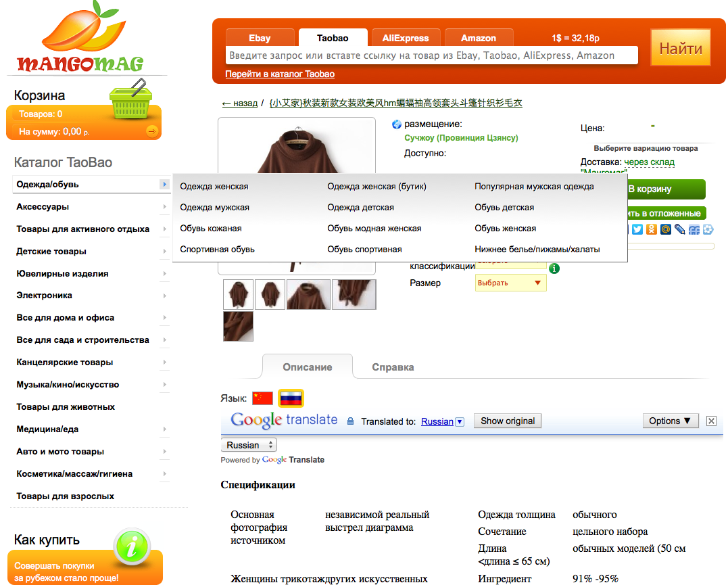728x587 pixels.
Task: Click into the product search input field
Action: (432, 55)
